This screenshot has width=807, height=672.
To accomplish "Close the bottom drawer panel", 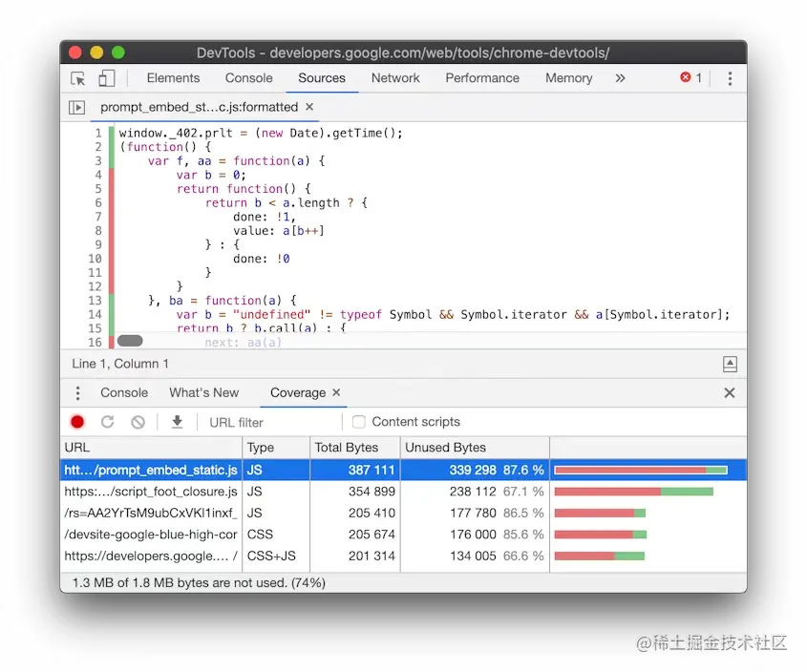I will (730, 393).
